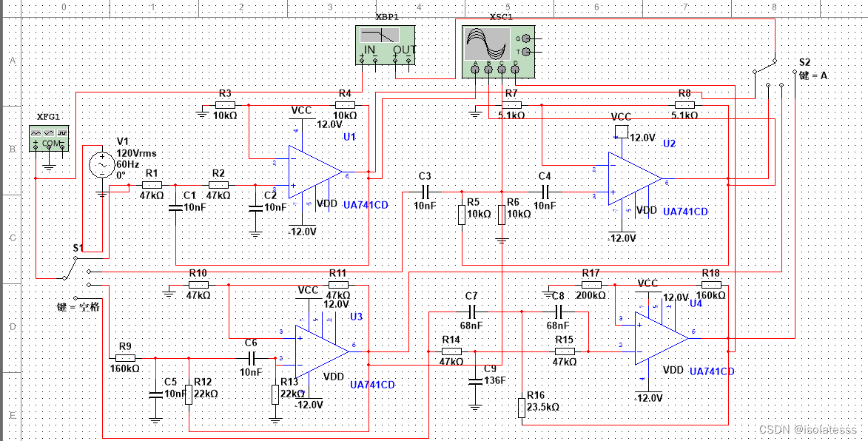
Task: Select the ground symbol below V1
Action: pos(102,195)
